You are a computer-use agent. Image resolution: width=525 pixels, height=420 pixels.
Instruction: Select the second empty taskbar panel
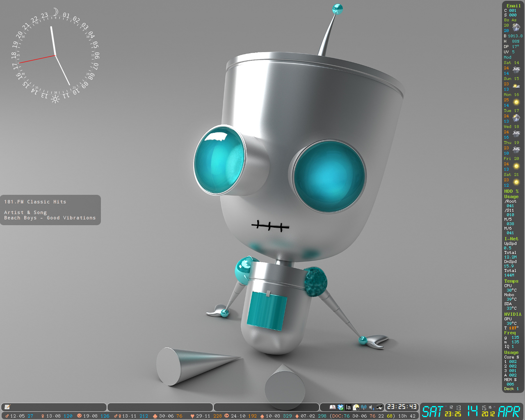pyautogui.click(x=160, y=407)
